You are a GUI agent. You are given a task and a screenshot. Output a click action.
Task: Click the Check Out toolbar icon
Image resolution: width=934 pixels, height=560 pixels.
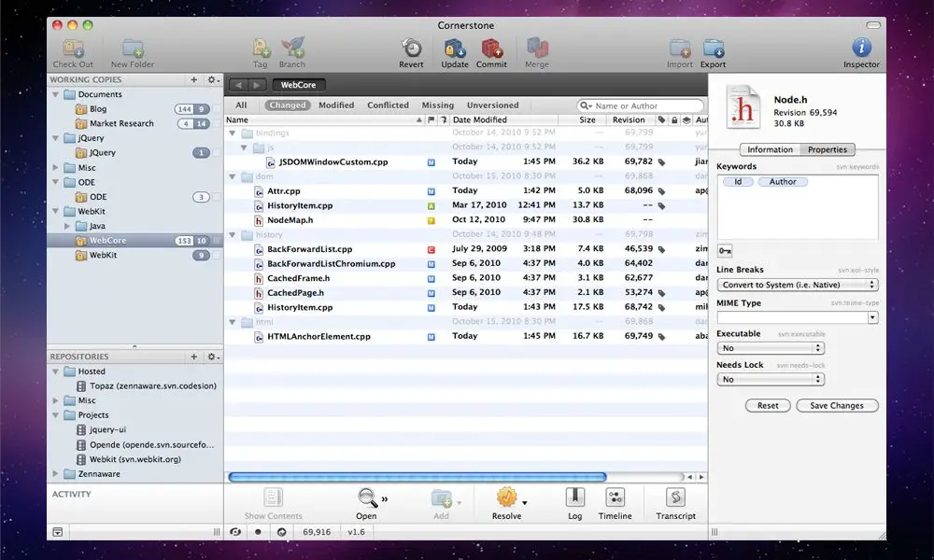[73, 49]
